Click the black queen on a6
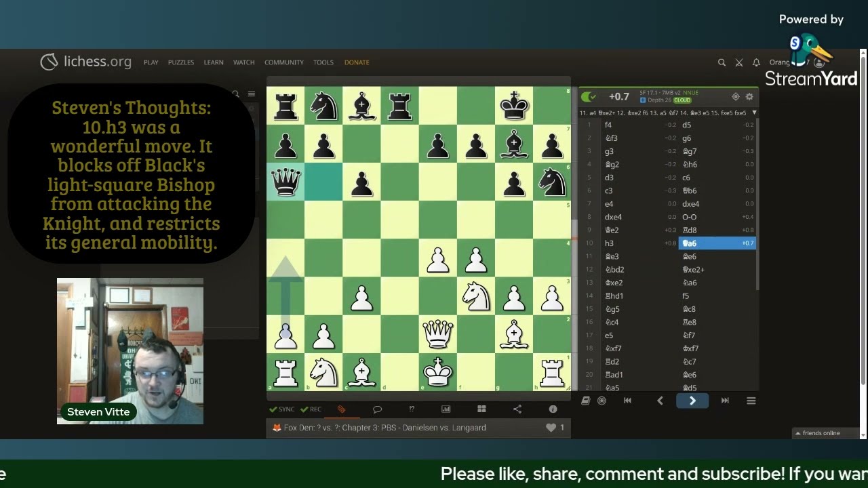 click(x=285, y=182)
